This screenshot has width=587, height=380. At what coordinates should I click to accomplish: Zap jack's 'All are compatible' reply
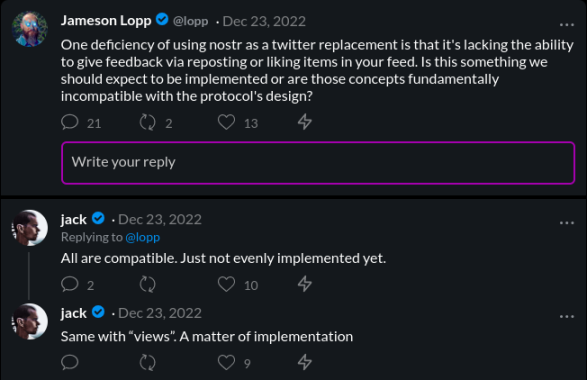[x=305, y=284]
